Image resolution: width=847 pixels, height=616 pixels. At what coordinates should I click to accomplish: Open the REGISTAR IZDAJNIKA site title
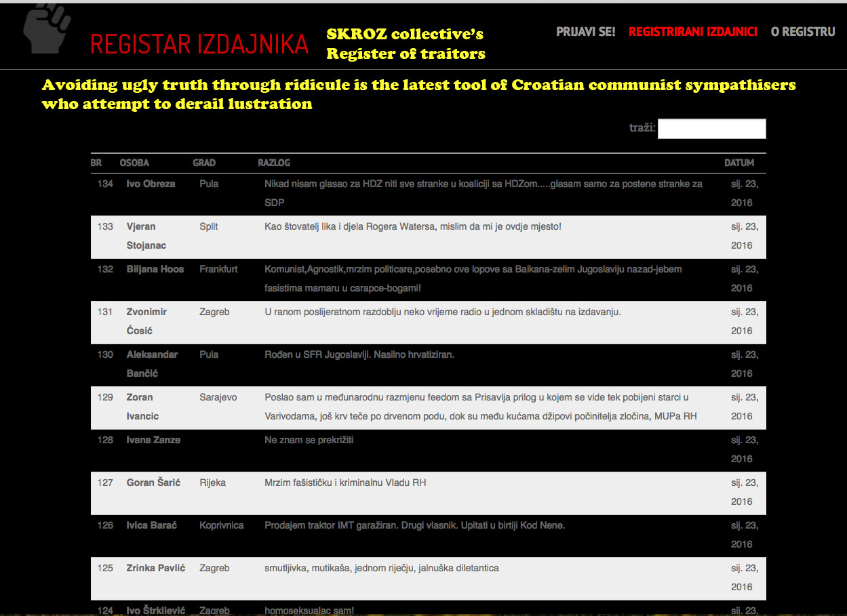point(199,45)
